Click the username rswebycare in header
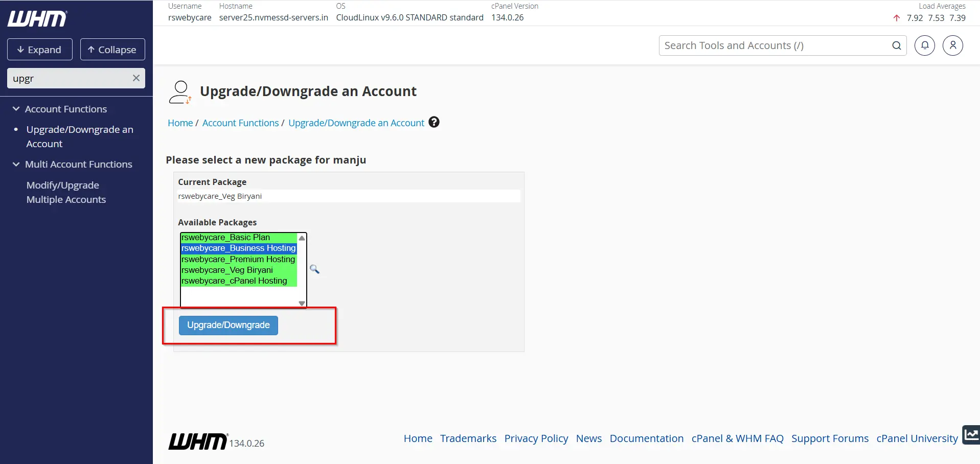 190,17
